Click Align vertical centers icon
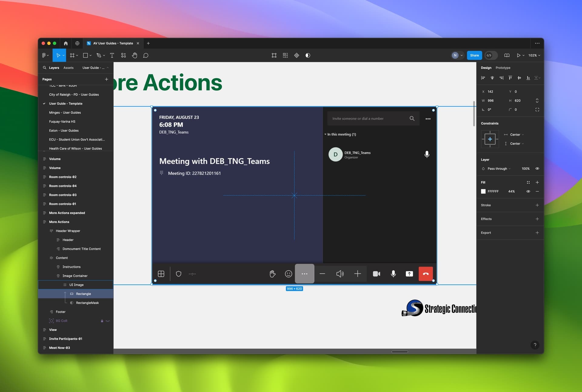Screen dimensions: 582x392 (519, 78)
